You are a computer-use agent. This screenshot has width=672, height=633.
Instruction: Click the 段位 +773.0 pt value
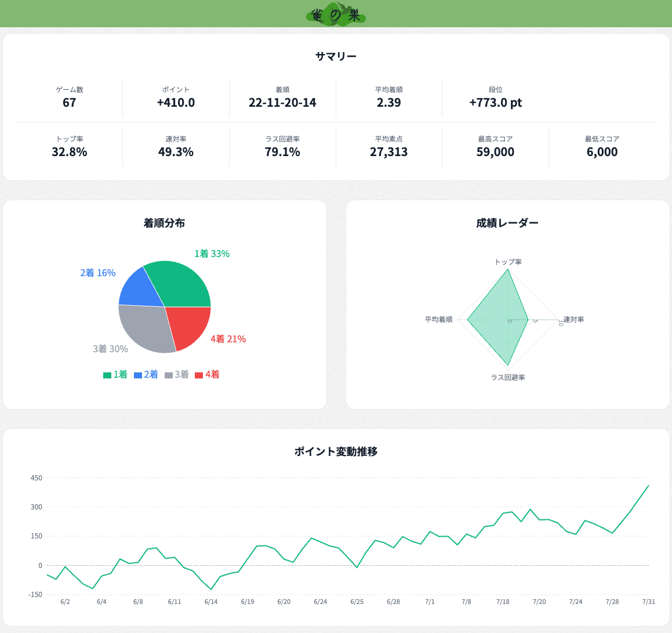pyautogui.click(x=495, y=103)
